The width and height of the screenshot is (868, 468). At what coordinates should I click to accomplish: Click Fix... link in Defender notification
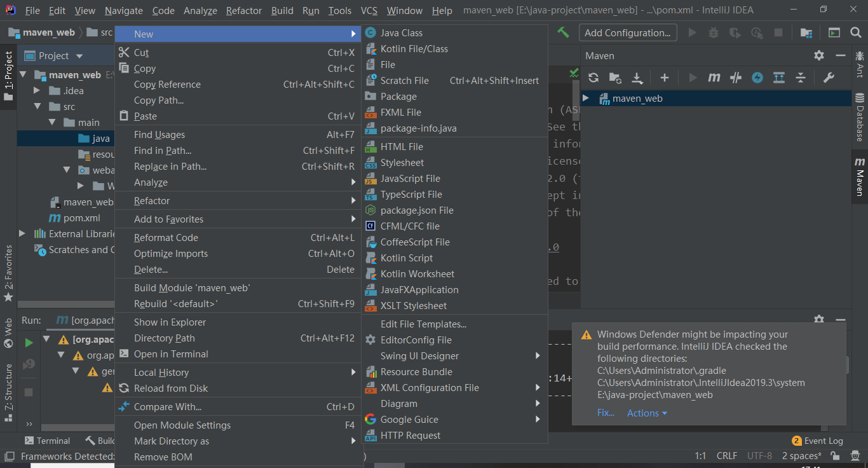pos(606,413)
